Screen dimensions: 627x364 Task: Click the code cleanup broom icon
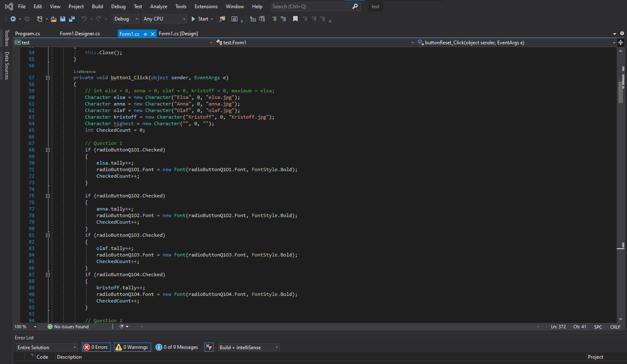[122, 327]
